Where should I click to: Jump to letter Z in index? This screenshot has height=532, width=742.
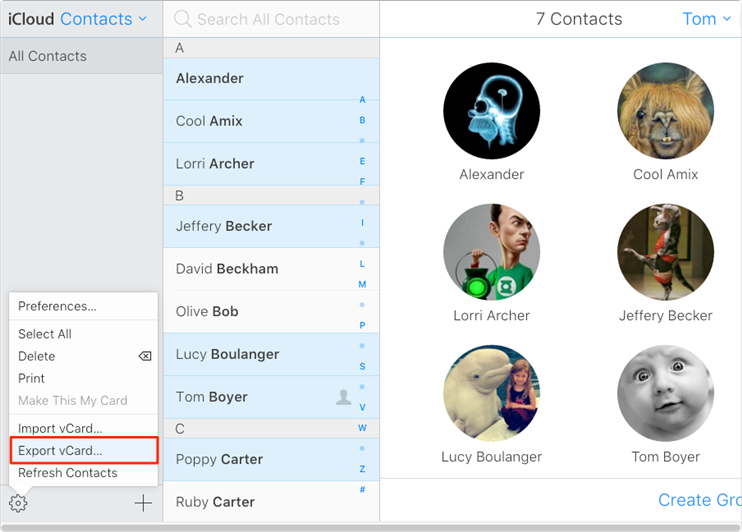click(x=362, y=469)
